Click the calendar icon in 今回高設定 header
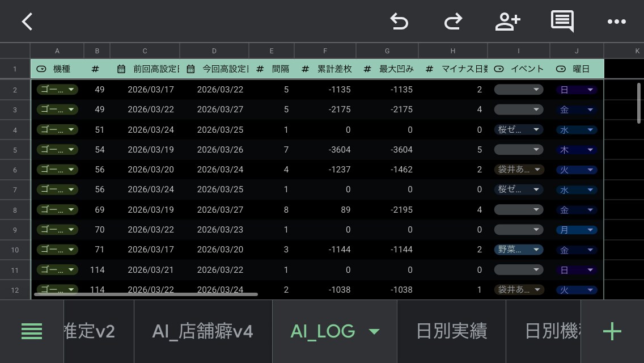The width and height of the screenshot is (644, 363). point(190,69)
